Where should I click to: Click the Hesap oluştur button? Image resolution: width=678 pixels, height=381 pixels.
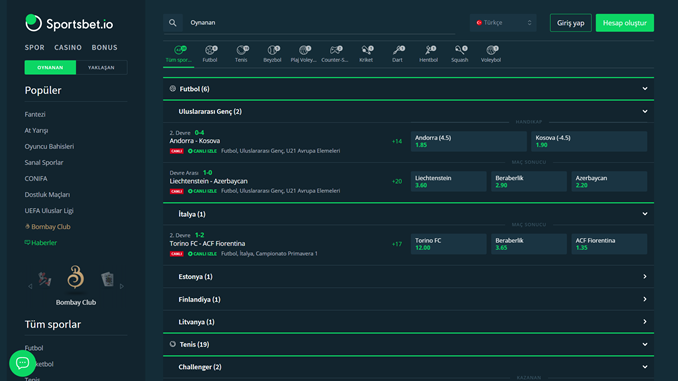(x=624, y=23)
